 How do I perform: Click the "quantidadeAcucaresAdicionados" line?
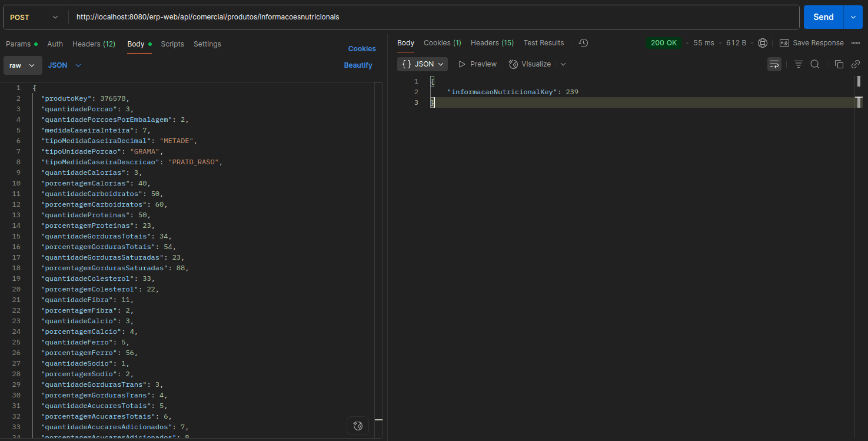tap(115, 427)
